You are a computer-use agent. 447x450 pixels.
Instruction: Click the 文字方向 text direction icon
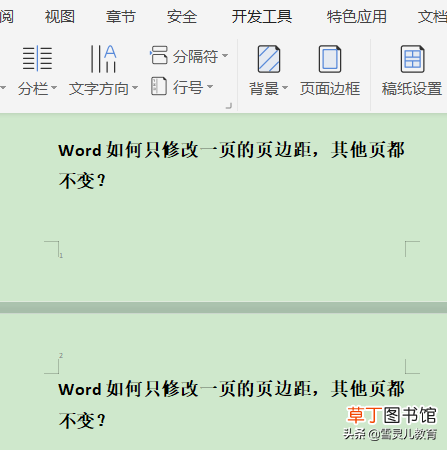(103, 59)
